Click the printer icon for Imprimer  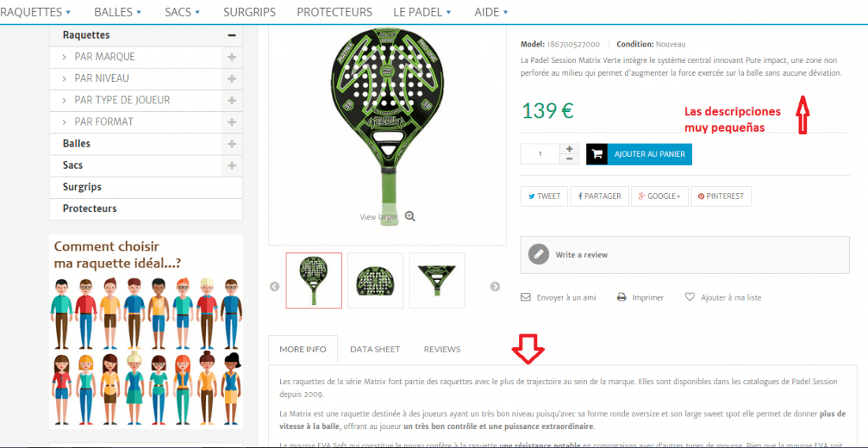pos(622,297)
